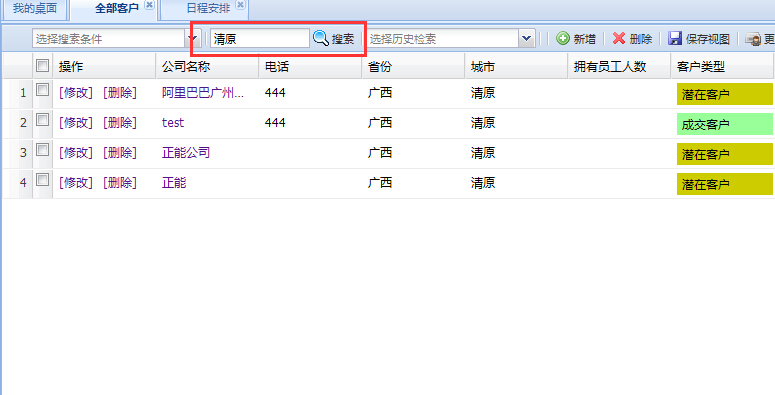Click [删除] in row 4 正能
Screen dimensions: 775x395
click(x=120, y=183)
